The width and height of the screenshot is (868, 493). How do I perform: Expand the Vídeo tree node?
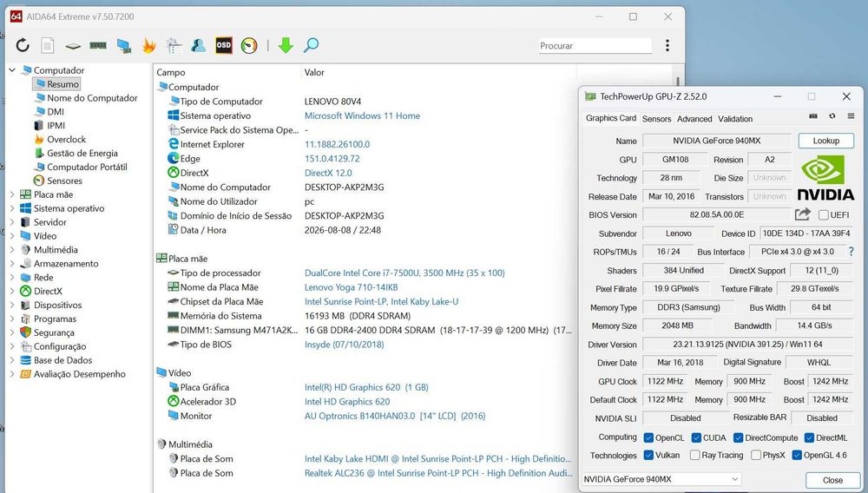12,236
